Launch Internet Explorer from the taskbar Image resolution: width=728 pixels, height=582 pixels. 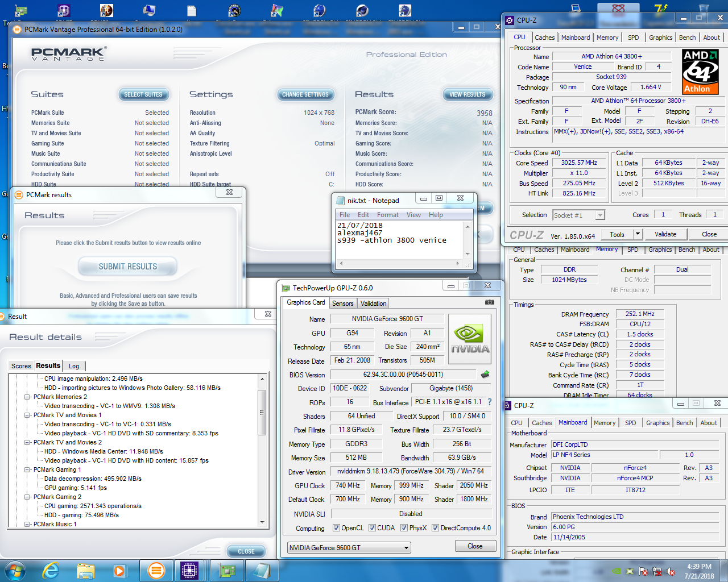[x=51, y=570]
